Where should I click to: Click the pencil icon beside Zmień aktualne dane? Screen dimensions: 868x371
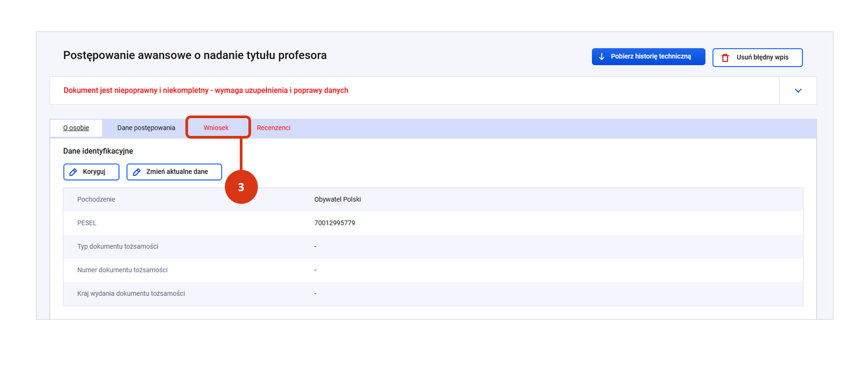pyautogui.click(x=136, y=172)
